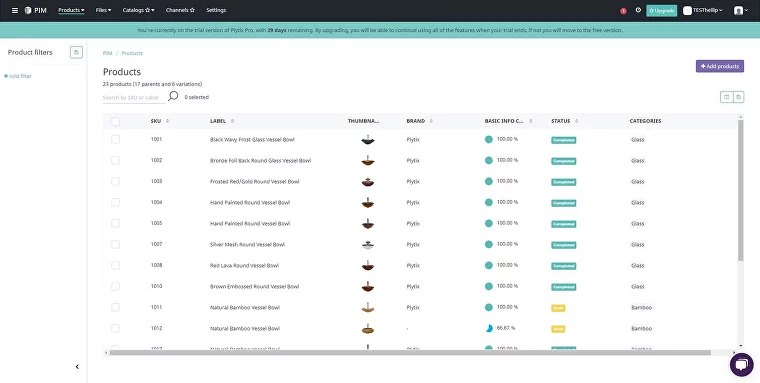
Task: Click the save filter icon in Product filters
Action: click(76, 52)
